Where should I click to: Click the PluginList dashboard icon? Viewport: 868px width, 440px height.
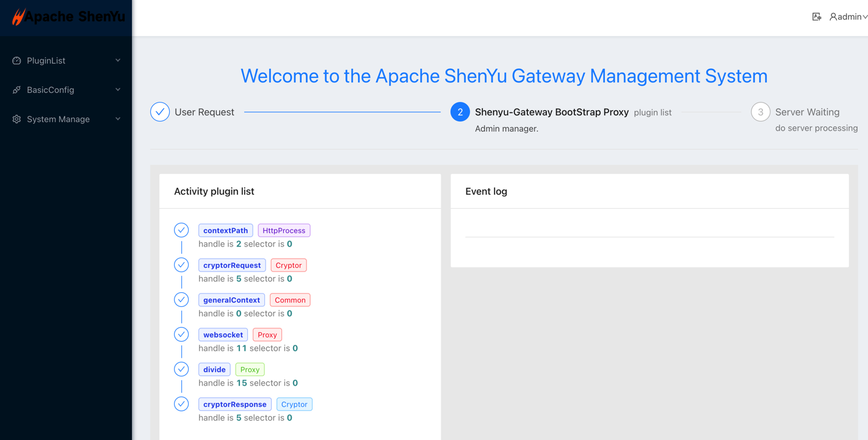pos(16,60)
